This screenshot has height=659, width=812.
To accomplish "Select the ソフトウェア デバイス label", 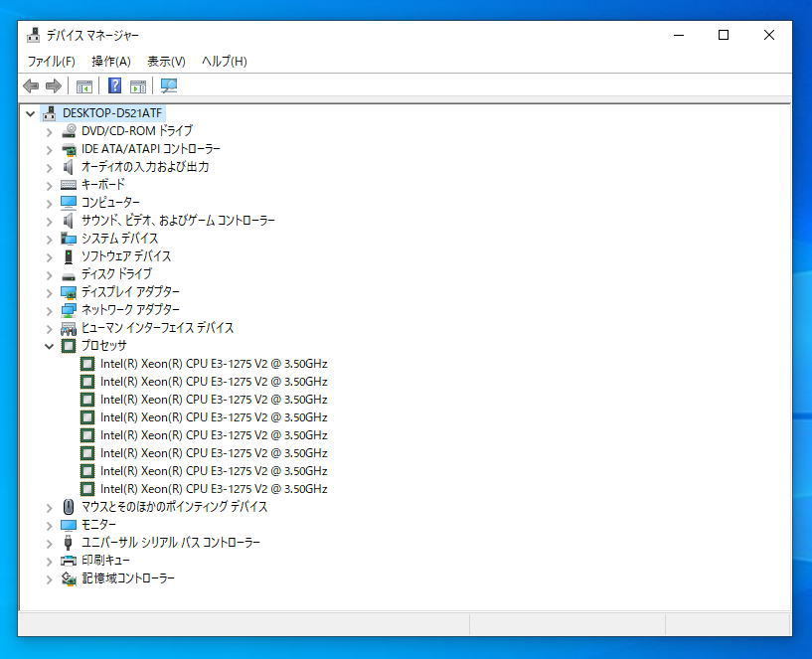I will [x=126, y=256].
